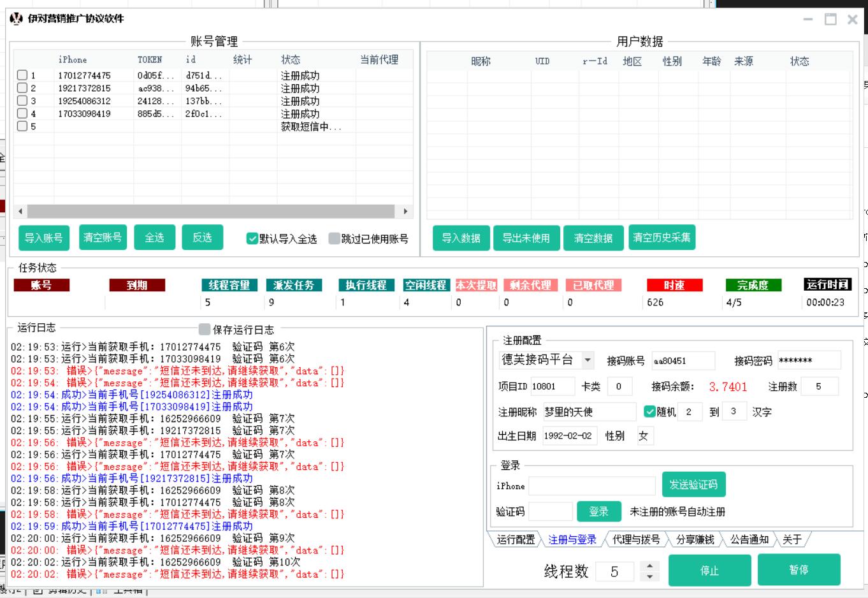Maximize the software window
This screenshot has width=868, height=598.
(830, 20)
